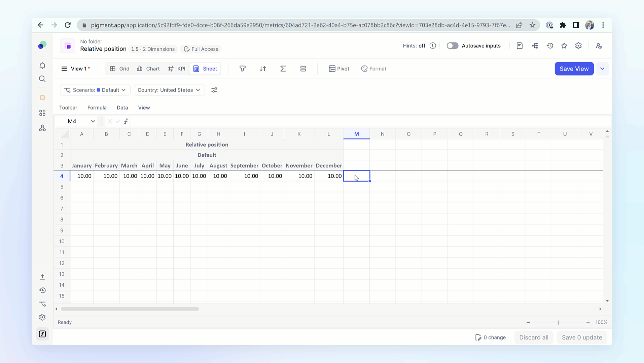Switch to the Grid view tab
Viewport: 644px width, 363px height.
pos(119,69)
